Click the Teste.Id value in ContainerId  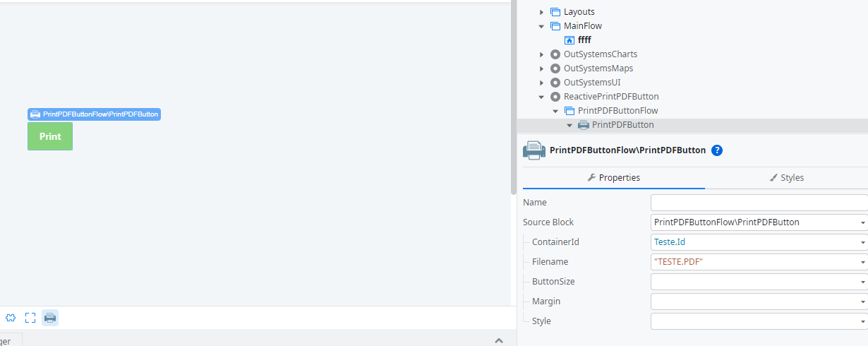pyautogui.click(x=670, y=242)
